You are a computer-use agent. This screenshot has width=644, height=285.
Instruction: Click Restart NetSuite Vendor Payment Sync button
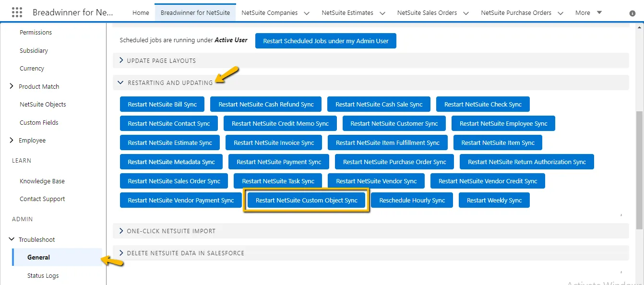(x=181, y=200)
